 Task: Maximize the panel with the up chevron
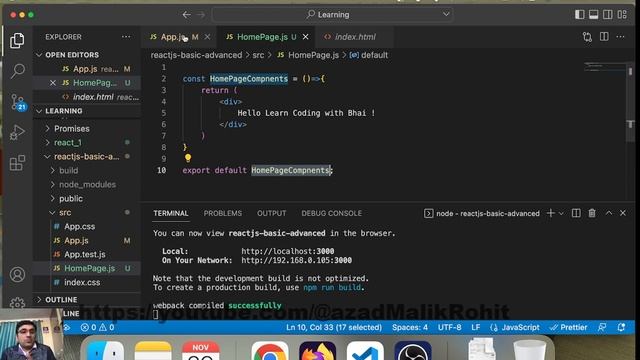[x=609, y=213]
